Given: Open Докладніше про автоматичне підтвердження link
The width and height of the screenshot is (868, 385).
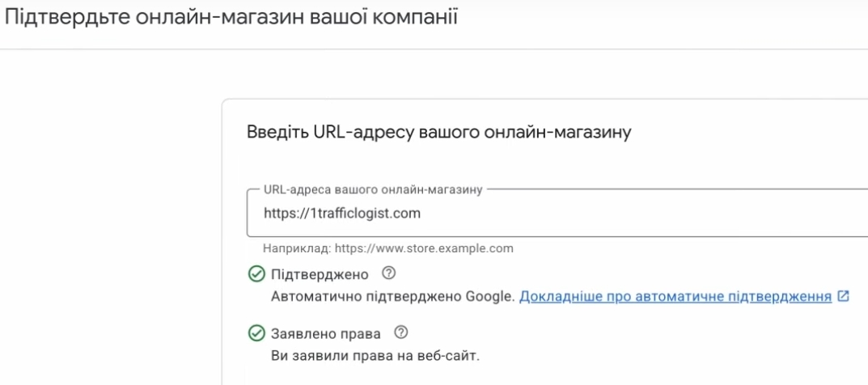Looking at the screenshot, I should click(675, 297).
